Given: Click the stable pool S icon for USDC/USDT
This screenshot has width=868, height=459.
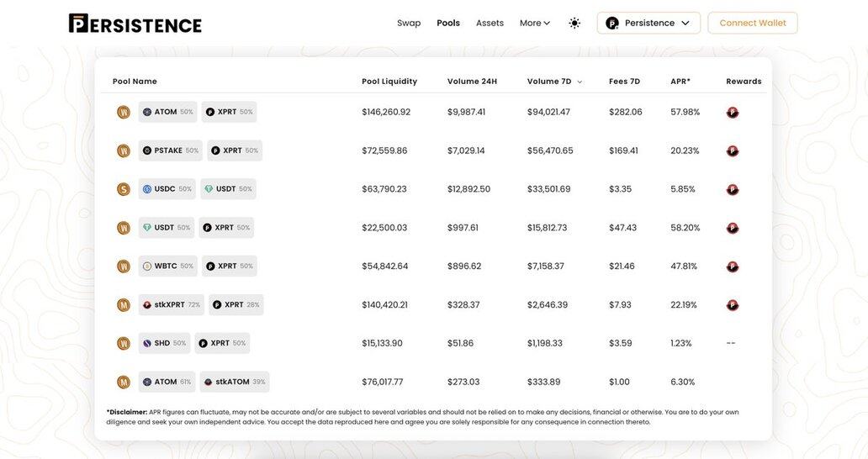Looking at the screenshot, I should 124,190.
